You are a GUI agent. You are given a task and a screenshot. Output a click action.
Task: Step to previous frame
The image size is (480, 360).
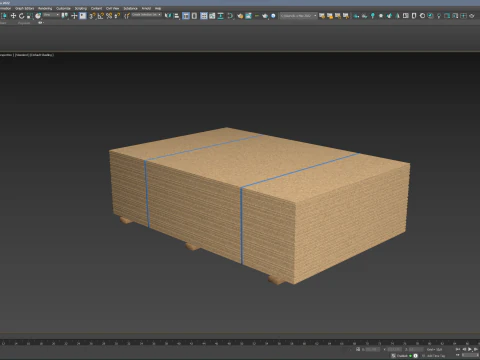[464, 349]
